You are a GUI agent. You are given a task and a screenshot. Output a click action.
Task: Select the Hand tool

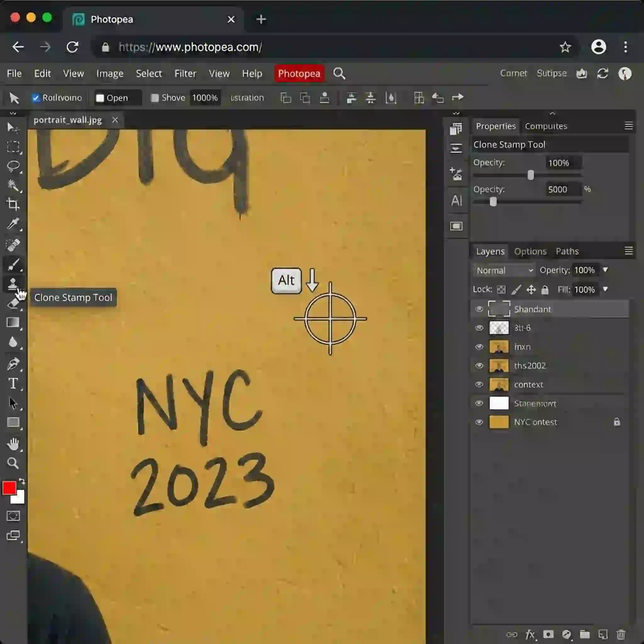[13, 444]
